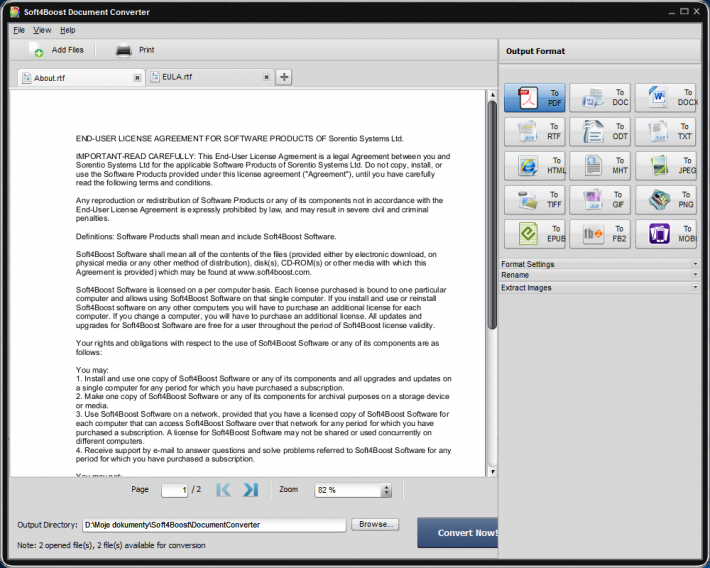Viewport: 710px width, 568px height.
Task: Select To TIFF image format
Action: (534, 200)
